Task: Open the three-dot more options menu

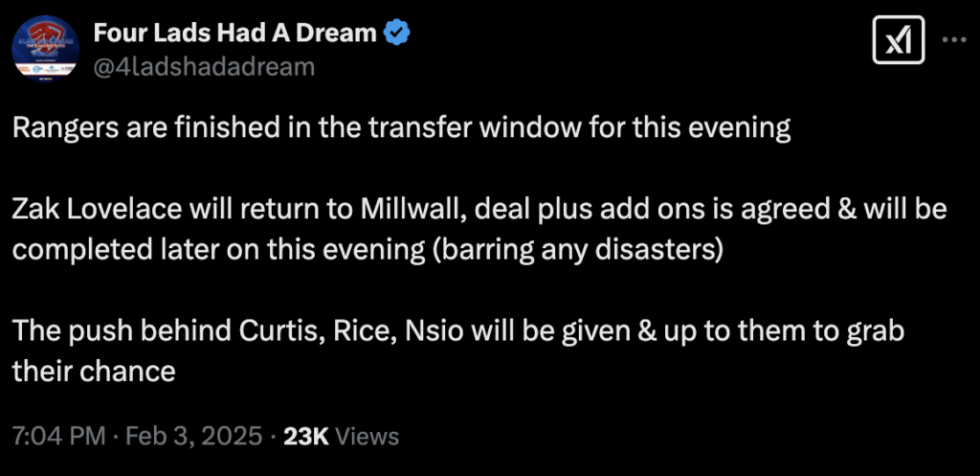Action: point(954,40)
